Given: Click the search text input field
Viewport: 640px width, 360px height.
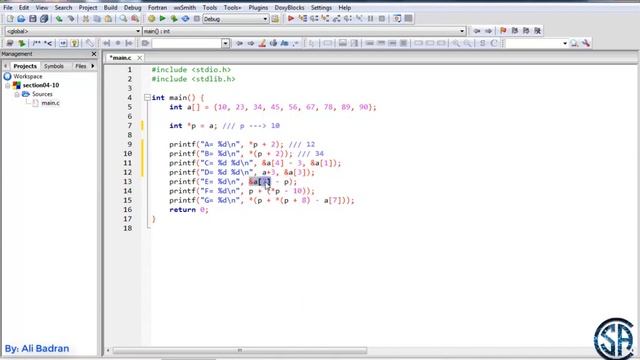Looking at the screenshot, I should click(x=187, y=43).
